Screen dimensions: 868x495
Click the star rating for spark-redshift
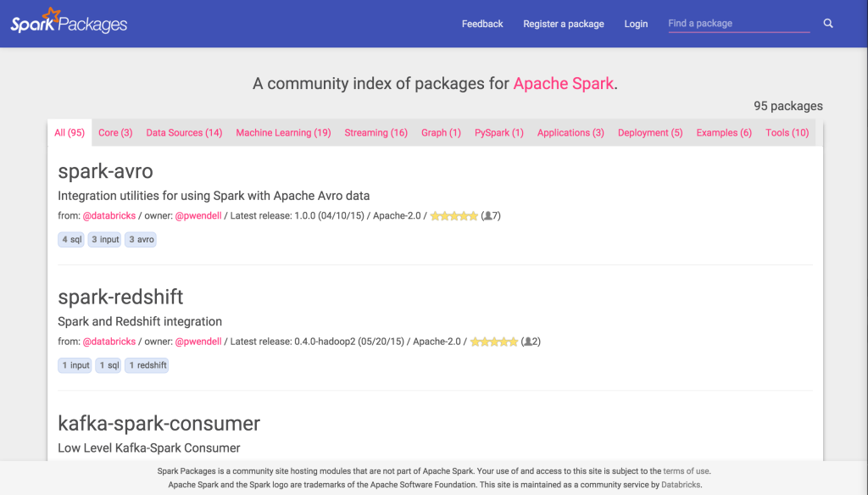click(493, 342)
